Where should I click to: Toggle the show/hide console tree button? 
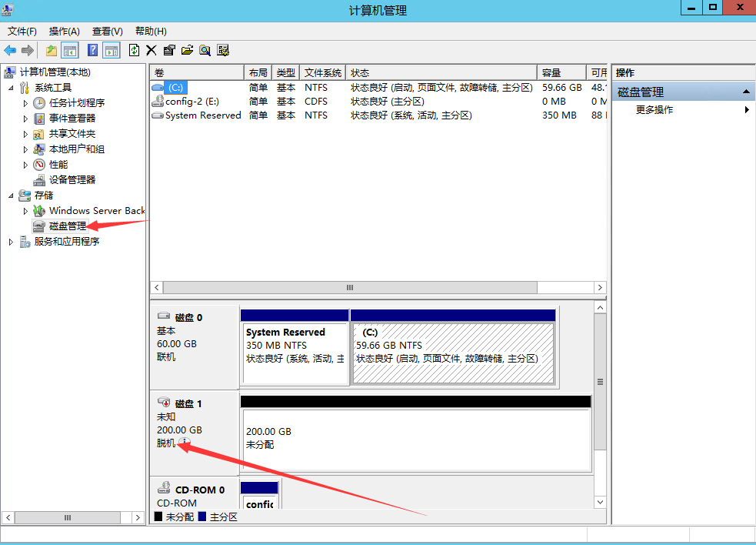tap(70, 50)
